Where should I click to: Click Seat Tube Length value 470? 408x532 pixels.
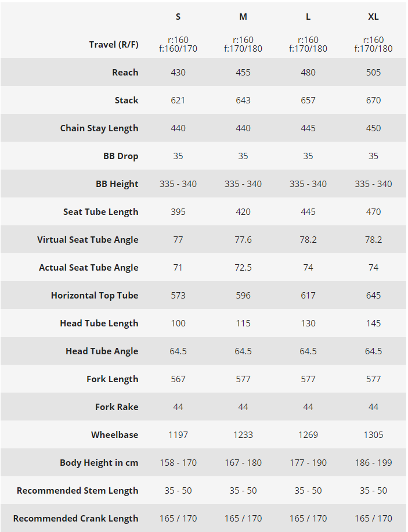pos(373,212)
